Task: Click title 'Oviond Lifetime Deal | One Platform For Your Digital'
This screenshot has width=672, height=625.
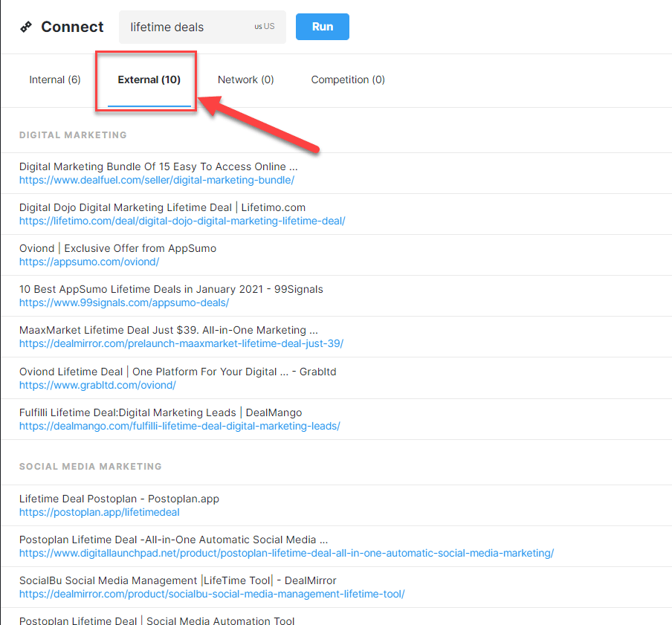Action: tap(148, 372)
